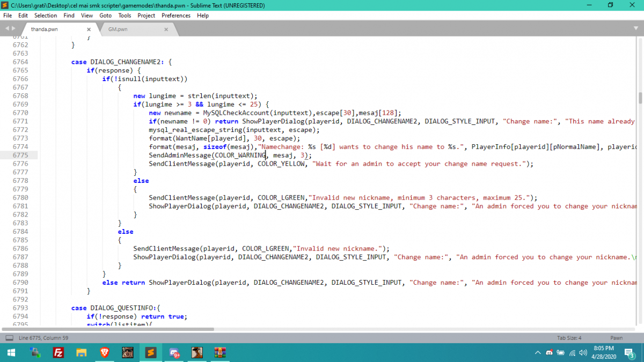Click the horizontal scrollbar thumb

coord(107,329)
